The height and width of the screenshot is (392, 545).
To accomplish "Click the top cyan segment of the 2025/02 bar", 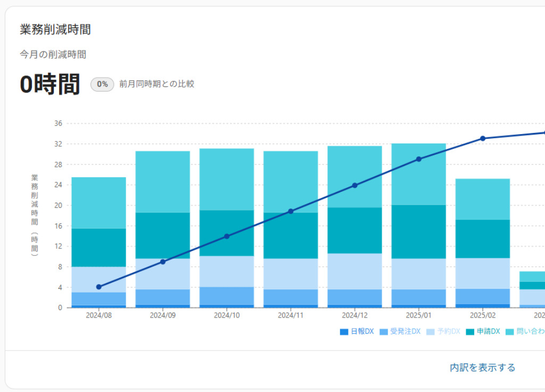I will (483, 199).
